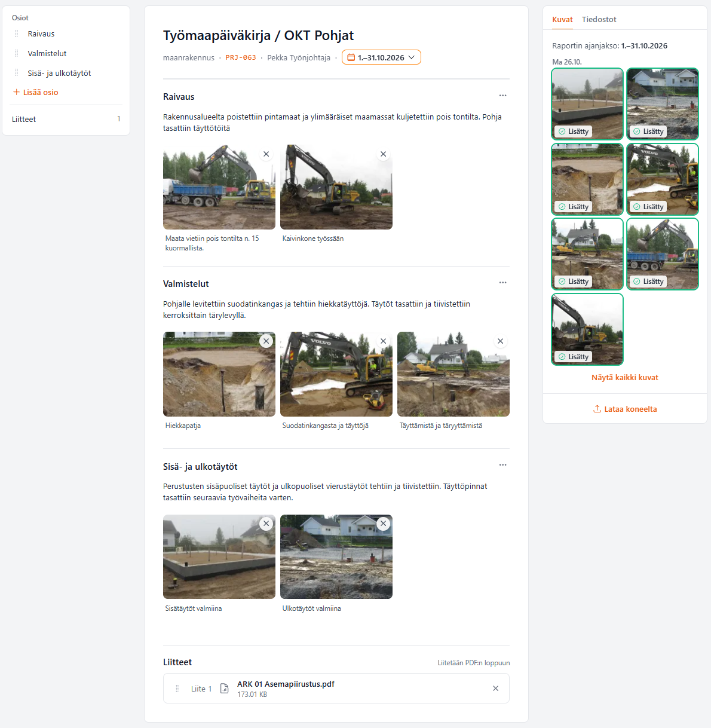711x728 pixels.
Task: Remove the truck loading photo from Raivaus
Action: tap(266, 154)
